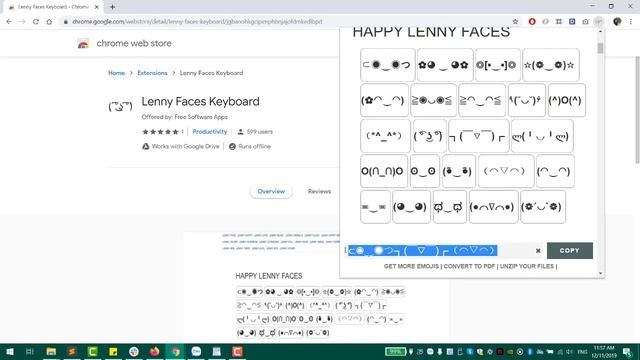Click the address bar URL

tap(197, 22)
